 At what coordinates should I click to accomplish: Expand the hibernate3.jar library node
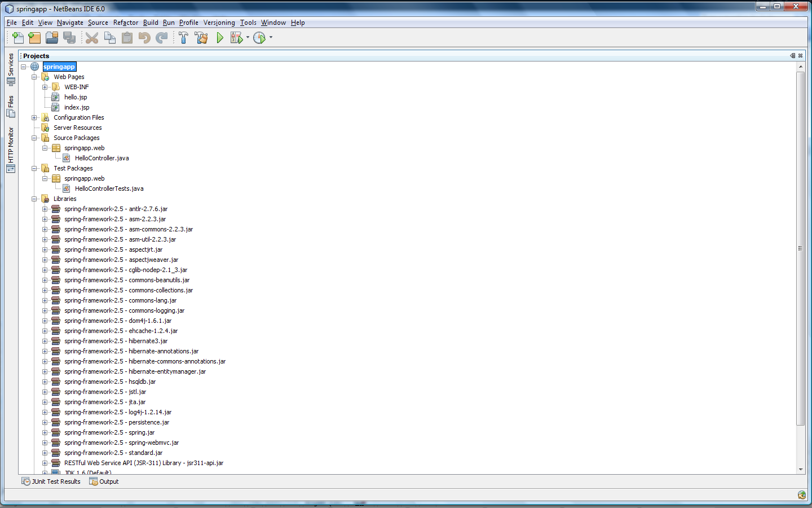[x=45, y=341]
